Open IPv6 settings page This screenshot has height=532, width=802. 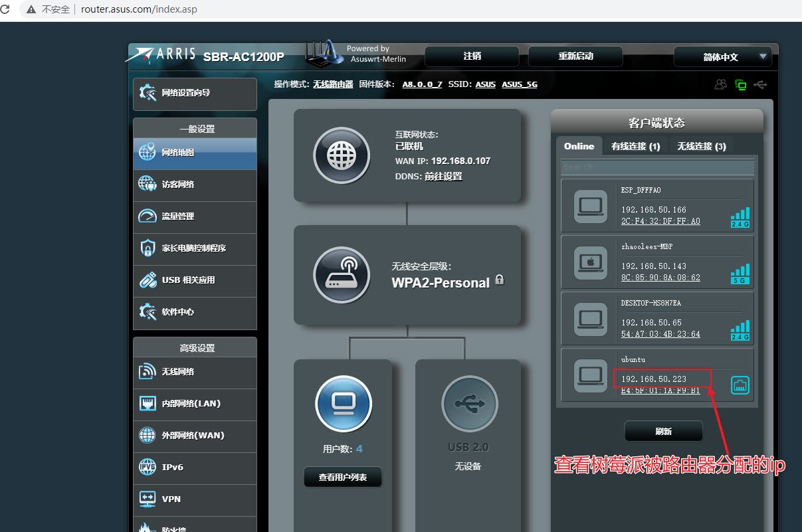pyautogui.click(x=195, y=468)
